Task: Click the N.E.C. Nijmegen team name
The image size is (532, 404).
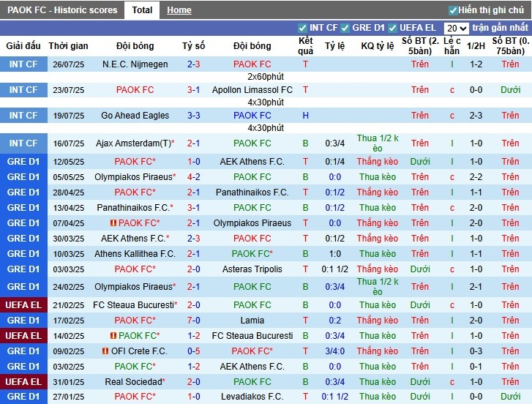Action: tap(135, 64)
